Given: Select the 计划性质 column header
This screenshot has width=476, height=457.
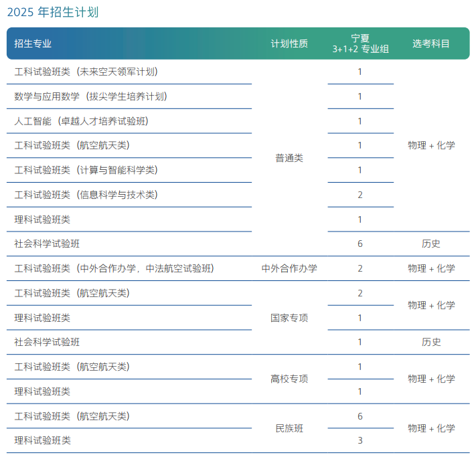Looking at the screenshot, I should point(289,43).
